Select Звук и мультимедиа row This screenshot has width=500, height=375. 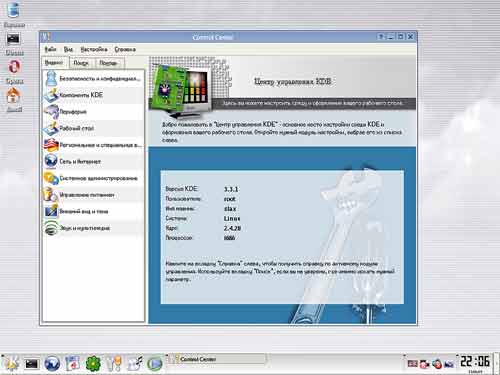(x=94, y=228)
